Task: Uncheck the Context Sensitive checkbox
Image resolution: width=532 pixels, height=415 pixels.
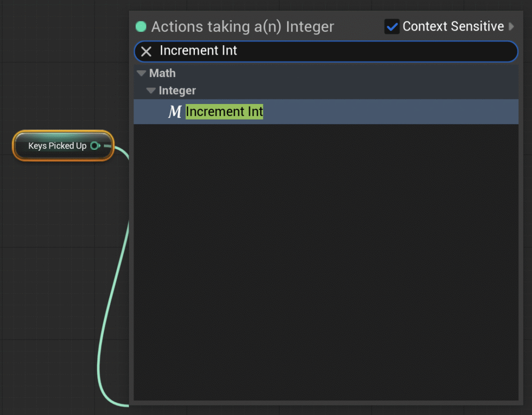Action: [x=392, y=27]
